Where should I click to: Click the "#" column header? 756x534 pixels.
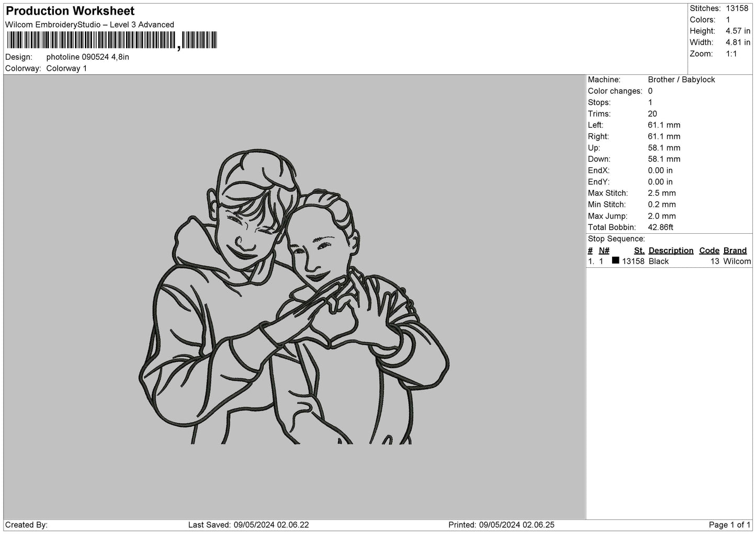point(590,251)
